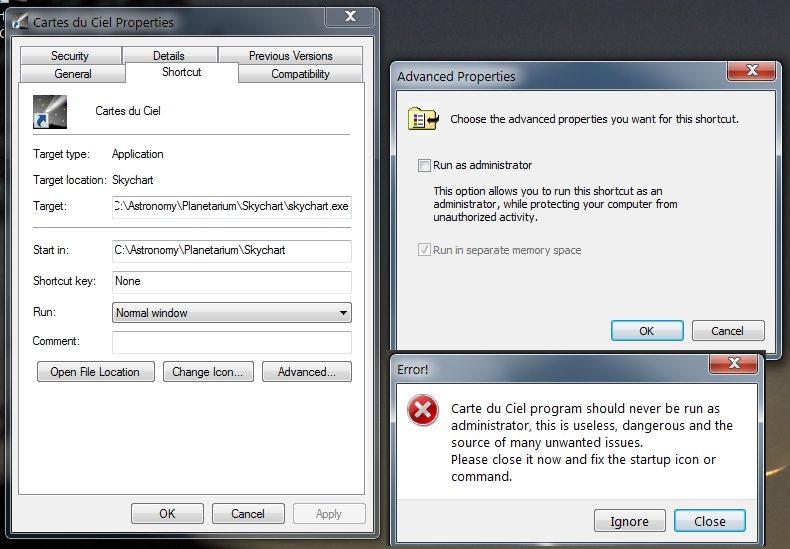Click Cartes du Ciel Properties title bar icon
The height and width of the screenshot is (549, 790).
tap(20, 22)
